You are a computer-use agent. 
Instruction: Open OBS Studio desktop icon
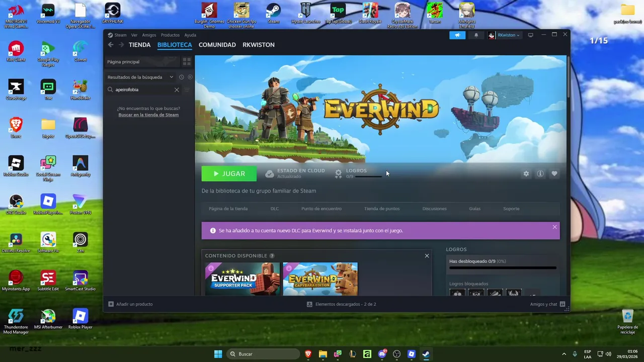16,205
